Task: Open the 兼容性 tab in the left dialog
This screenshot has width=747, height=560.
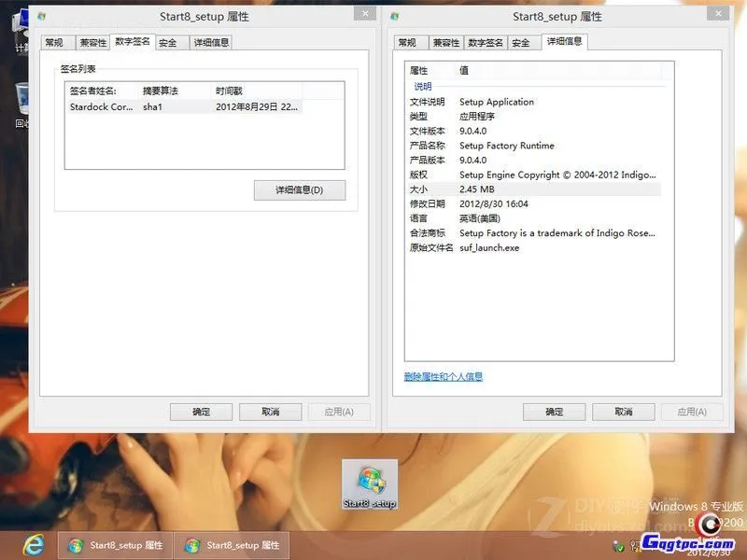Action: (93, 41)
